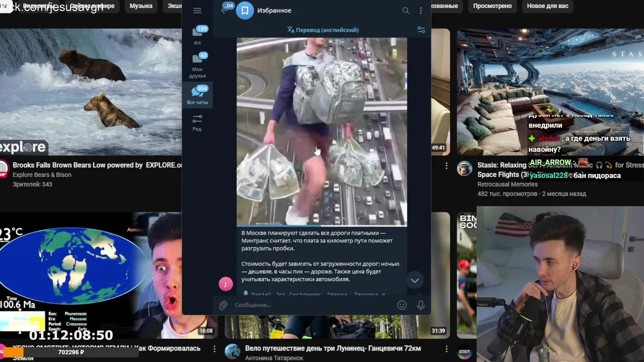
Task: Open the dct folder in Telegram sidebar
Action: coord(197,35)
